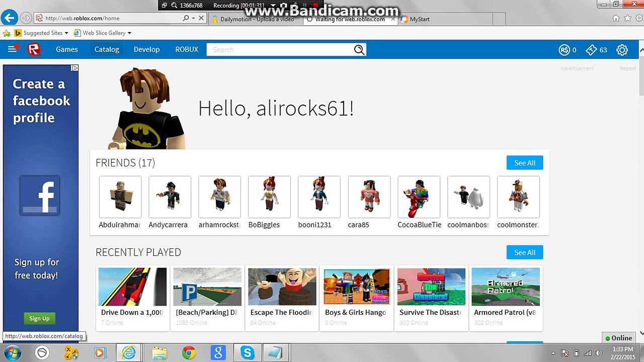Close the web.roblox.com tab

(x=393, y=19)
